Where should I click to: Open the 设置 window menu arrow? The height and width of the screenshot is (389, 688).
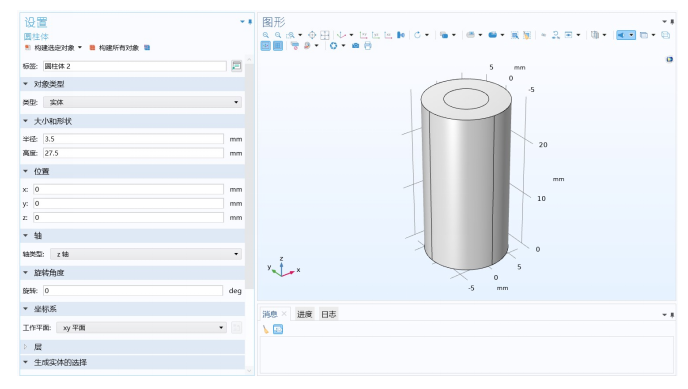242,21
